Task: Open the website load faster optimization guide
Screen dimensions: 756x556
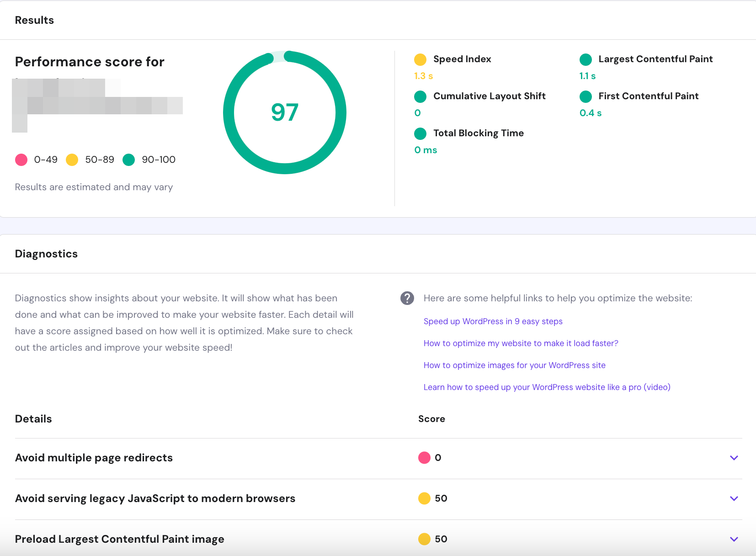Action: [x=521, y=343]
